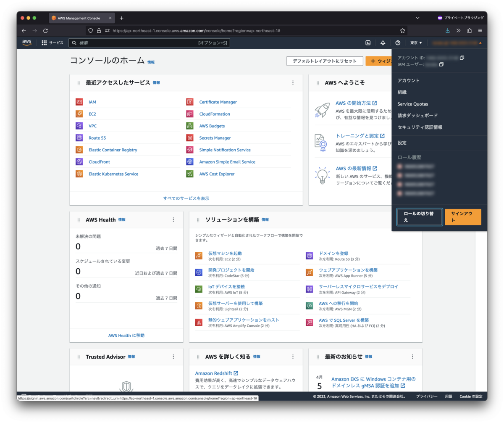Click the AWS logo in navbar

pyautogui.click(x=27, y=42)
